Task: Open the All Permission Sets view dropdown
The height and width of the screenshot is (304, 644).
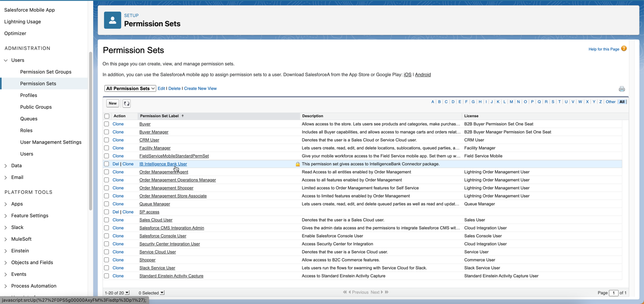Action: click(x=130, y=89)
